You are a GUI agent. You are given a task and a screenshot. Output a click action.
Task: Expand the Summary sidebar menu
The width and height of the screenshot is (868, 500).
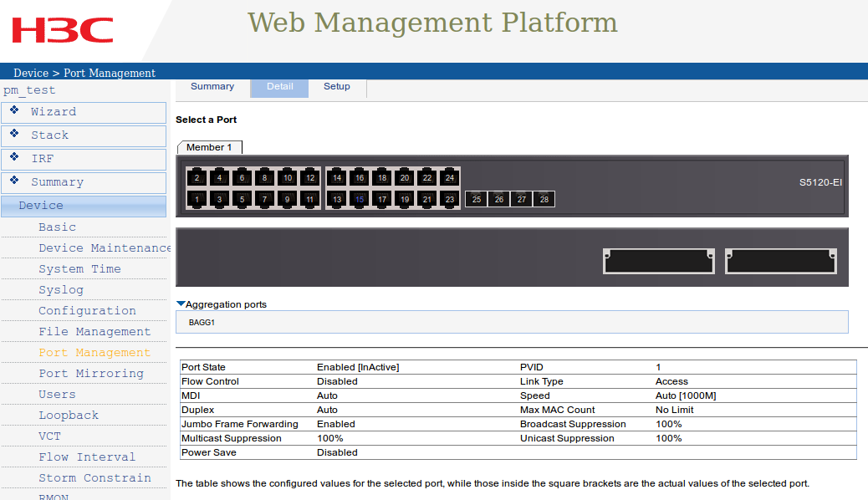(84, 183)
